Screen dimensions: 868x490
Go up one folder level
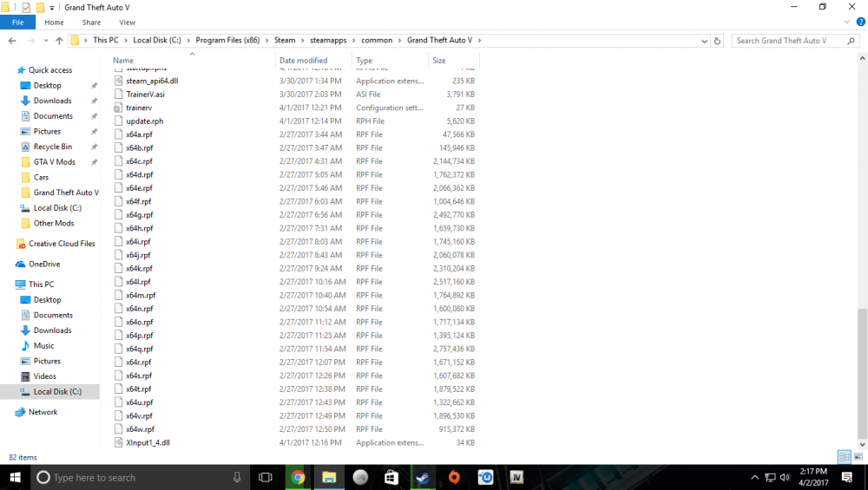click(59, 41)
